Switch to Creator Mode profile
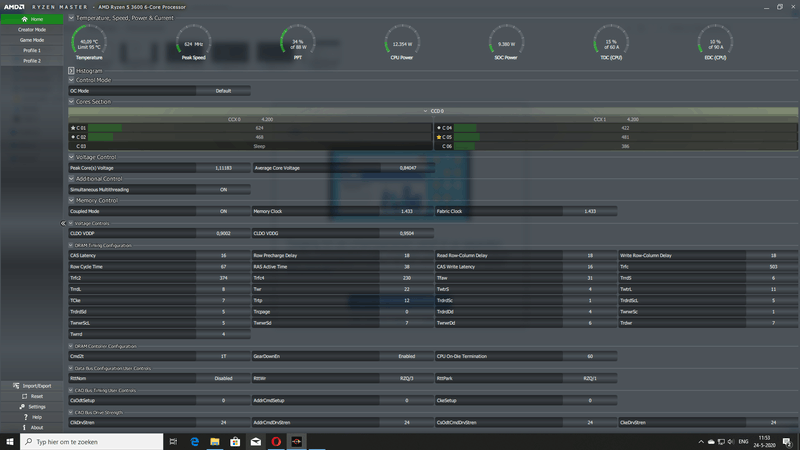The width and height of the screenshot is (800, 450). click(x=32, y=30)
